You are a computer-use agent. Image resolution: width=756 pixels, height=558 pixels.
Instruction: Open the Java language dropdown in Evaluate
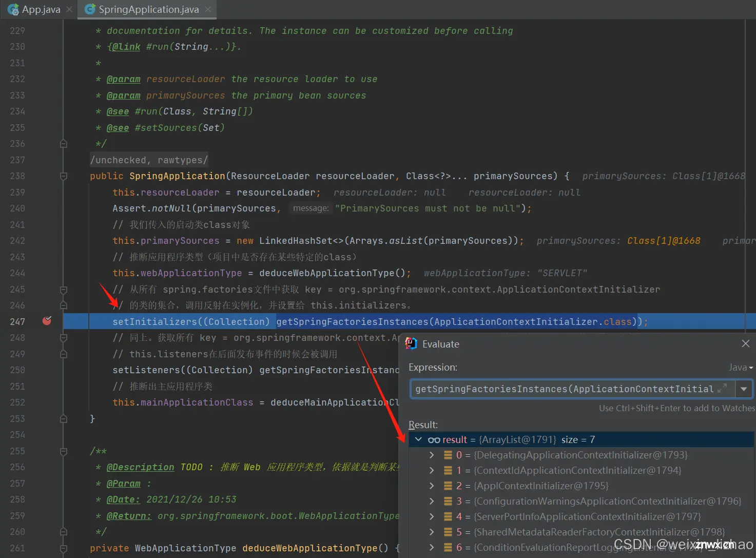pos(741,368)
